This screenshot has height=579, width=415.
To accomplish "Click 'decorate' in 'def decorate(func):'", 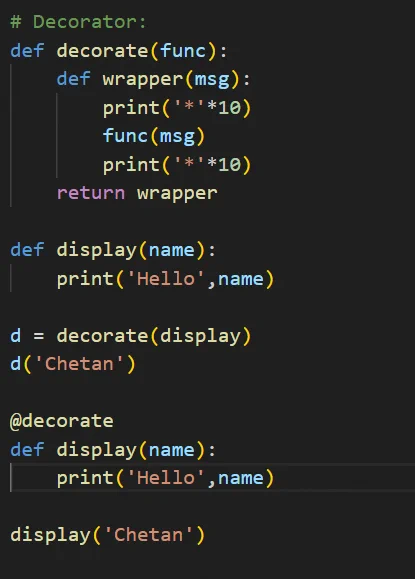I will pyautogui.click(x=103, y=51).
